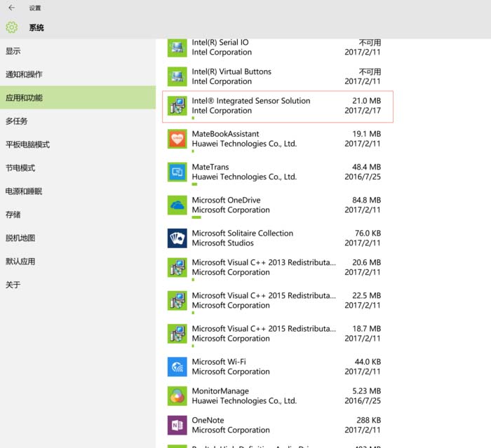This screenshot has width=491, height=448.
Task: Click the Solitaire Collection cards icon
Action: (x=177, y=238)
